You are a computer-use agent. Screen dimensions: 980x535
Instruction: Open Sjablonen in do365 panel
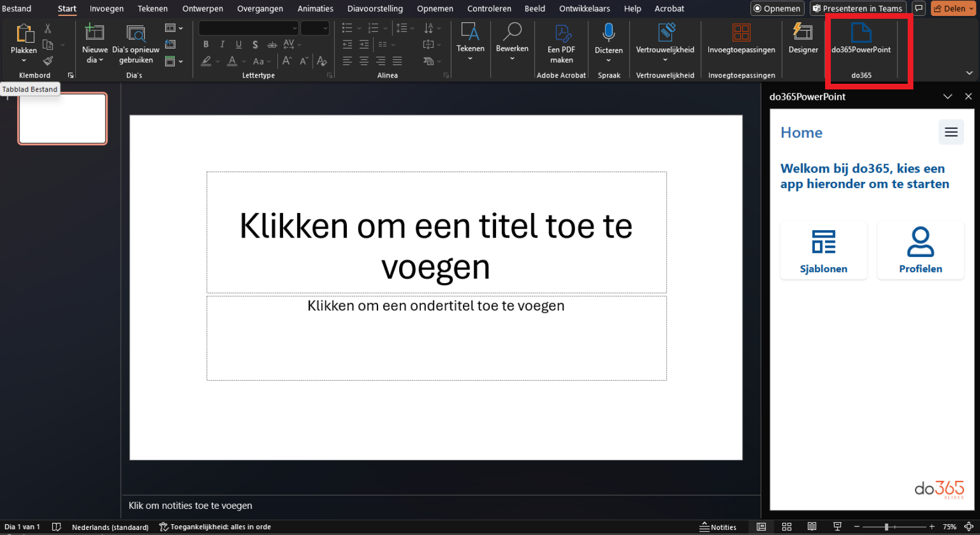click(823, 250)
